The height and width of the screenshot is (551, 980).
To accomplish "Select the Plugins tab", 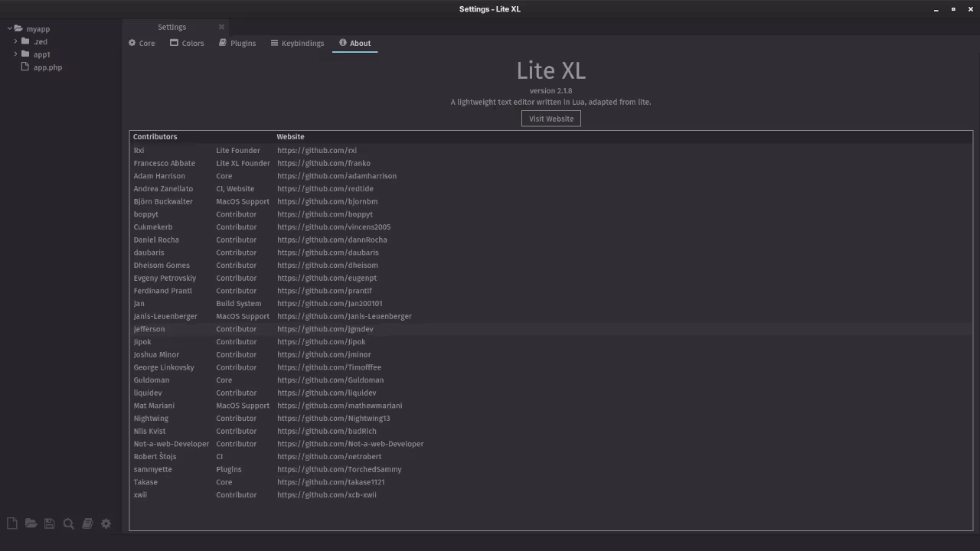I will [x=237, y=43].
